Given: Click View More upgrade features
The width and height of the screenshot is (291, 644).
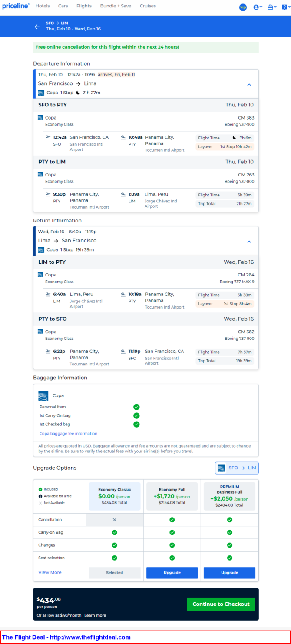Looking at the screenshot, I should (50, 573).
